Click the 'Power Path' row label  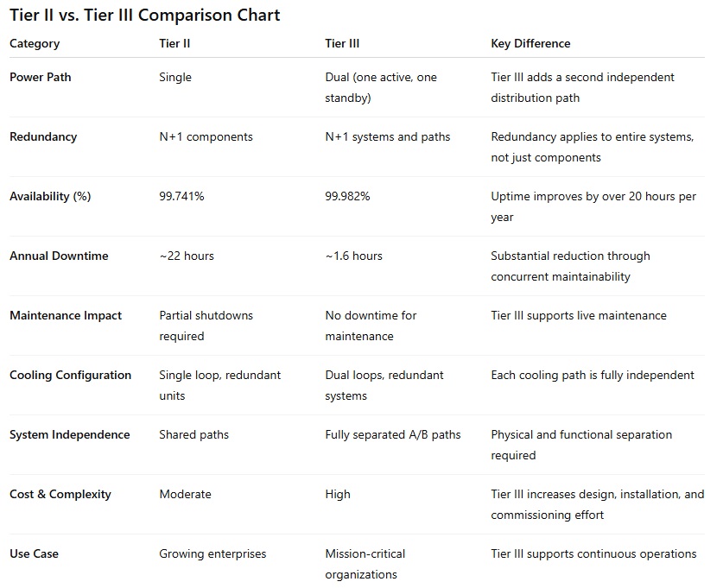[x=41, y=77]
